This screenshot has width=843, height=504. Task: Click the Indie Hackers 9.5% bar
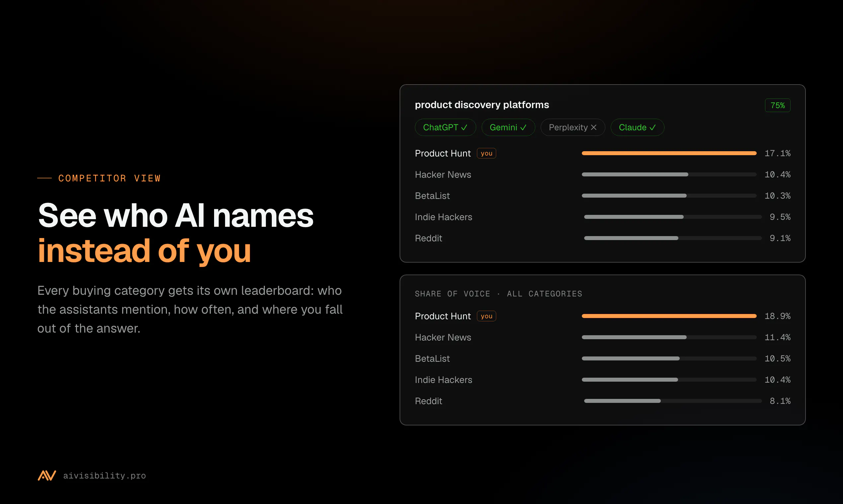click(x=673, y=217)
